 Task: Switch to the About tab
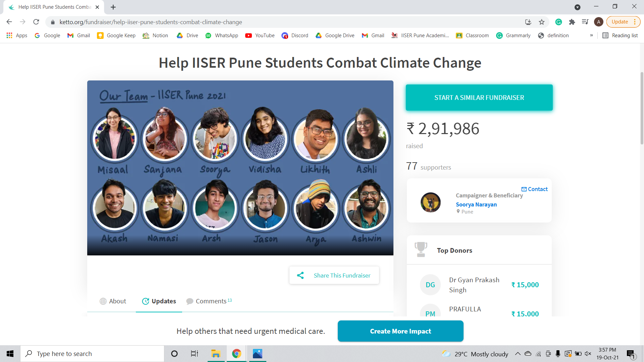point(113,301)
